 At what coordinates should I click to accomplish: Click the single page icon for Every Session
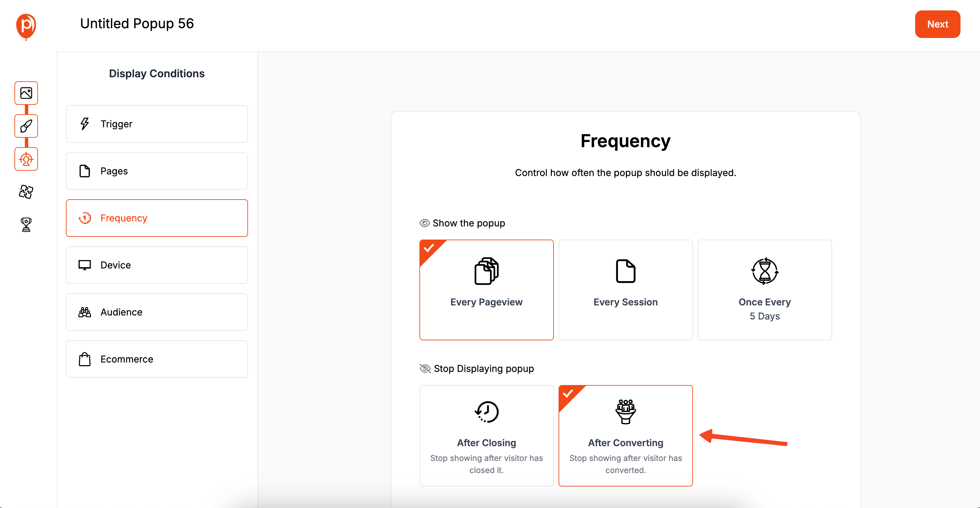pyautogui.click(x=625, y=271)
